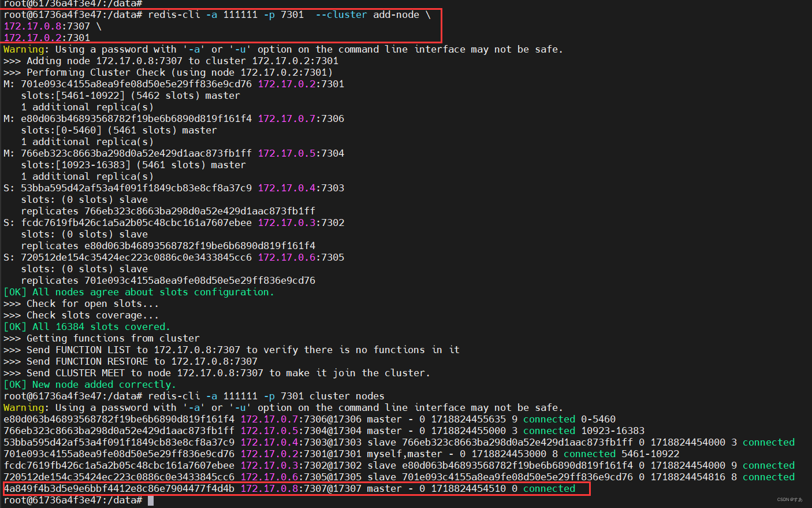The height and width of the screenshot is (508, 812).
Task: Click '172.17.0.3:7302@17302' in cluster nodes output
Action: 301,466
